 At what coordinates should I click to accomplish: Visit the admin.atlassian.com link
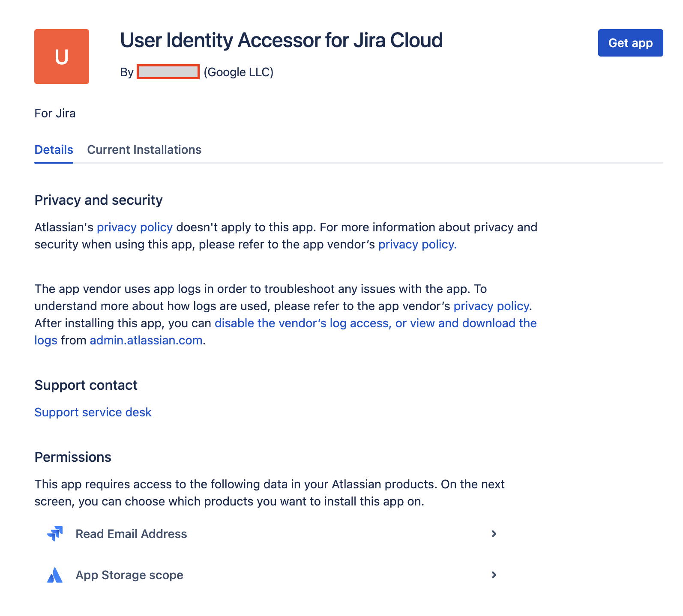click(146, 340)
